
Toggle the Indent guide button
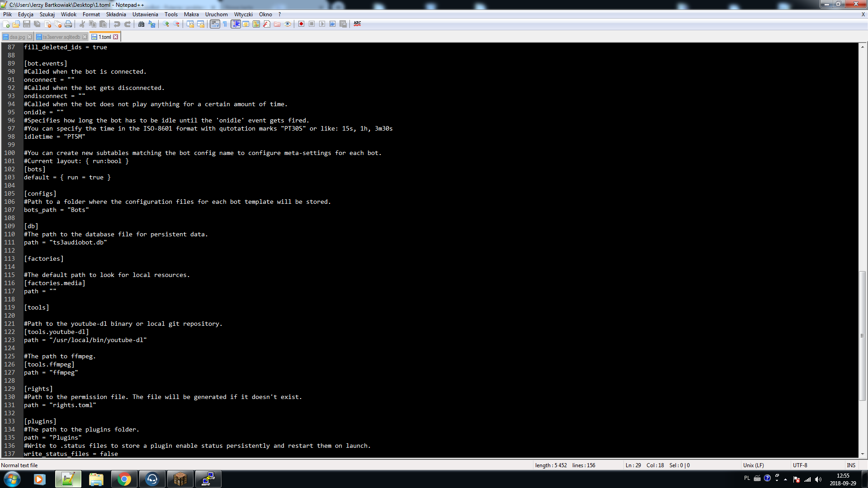tap(236, 24)
